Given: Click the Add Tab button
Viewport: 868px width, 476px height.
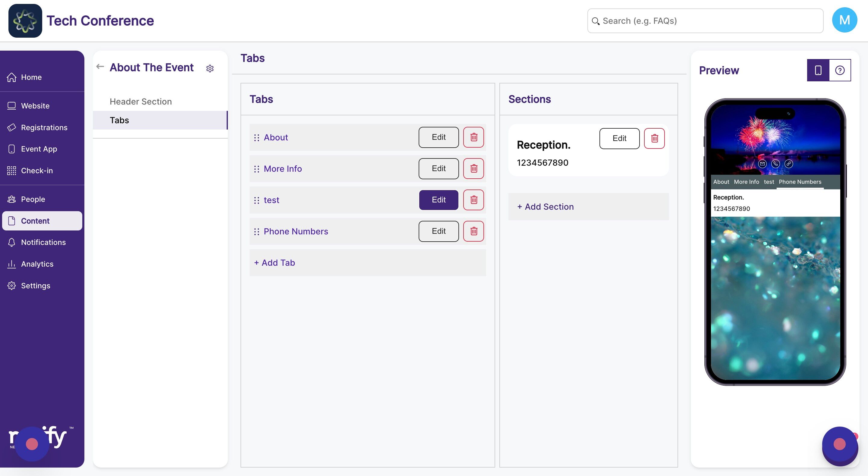Looking at the screenshot, I should coord(275,263).
